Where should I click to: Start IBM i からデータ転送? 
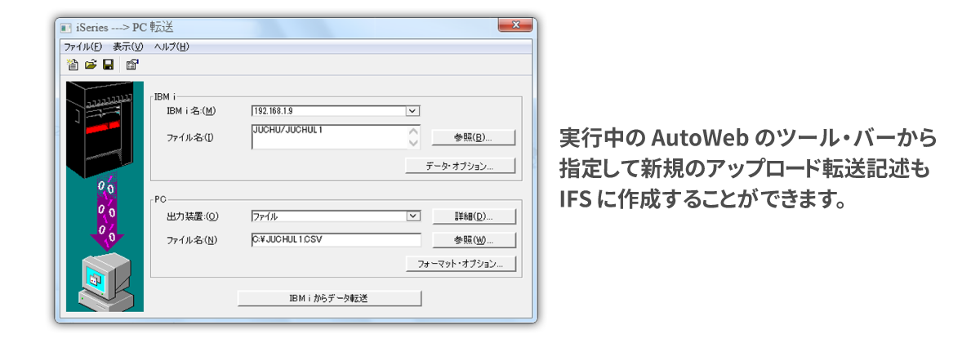click(x=329, y=298)
